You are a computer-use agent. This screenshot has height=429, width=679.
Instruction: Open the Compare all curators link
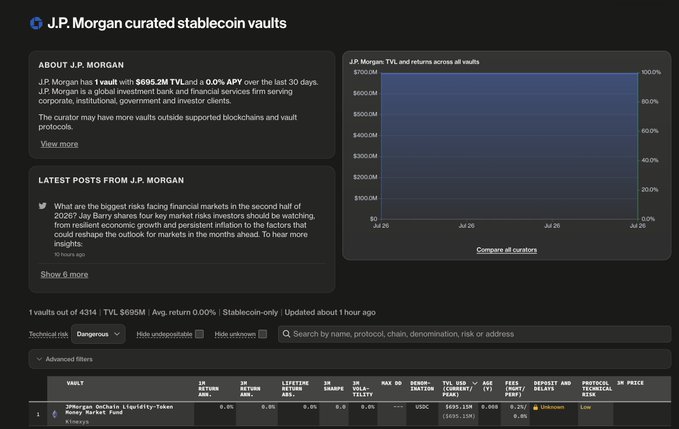pyautogui.click(x=507, y=250)
